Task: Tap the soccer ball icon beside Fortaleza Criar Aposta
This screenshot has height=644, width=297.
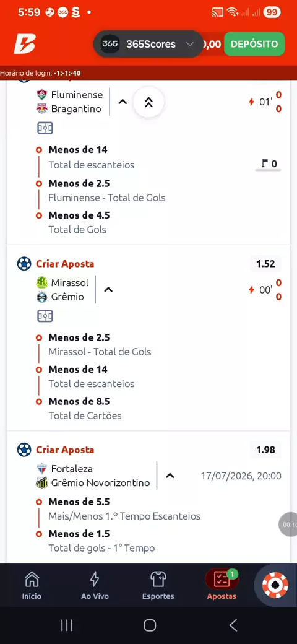Action: [24, 450]
